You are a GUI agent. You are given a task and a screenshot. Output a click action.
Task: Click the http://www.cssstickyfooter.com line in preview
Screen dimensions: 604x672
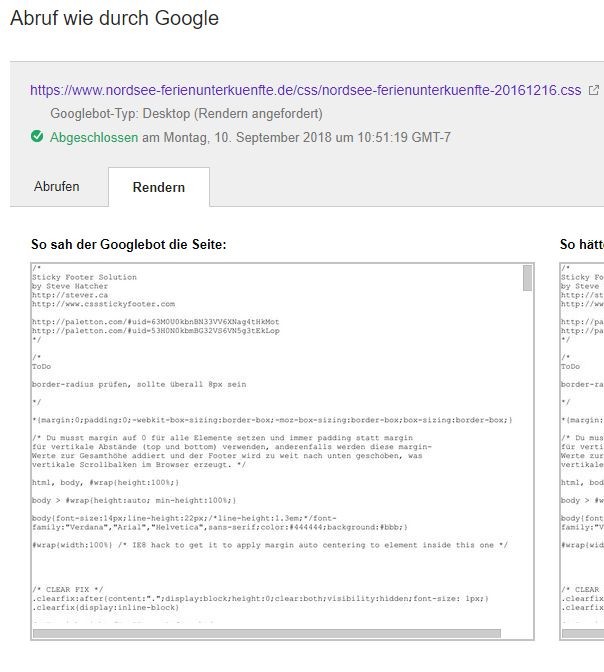[103, 304]
